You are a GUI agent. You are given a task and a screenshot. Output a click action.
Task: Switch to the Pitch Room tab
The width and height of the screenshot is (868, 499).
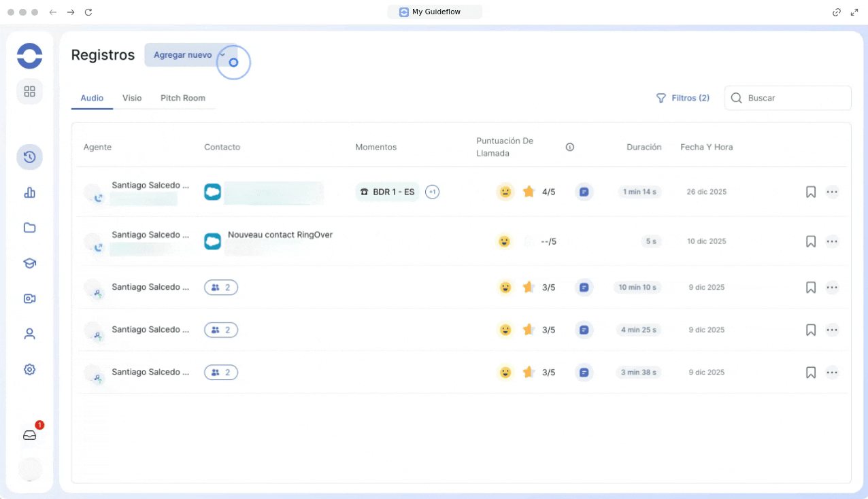click(x=182, y=98)
